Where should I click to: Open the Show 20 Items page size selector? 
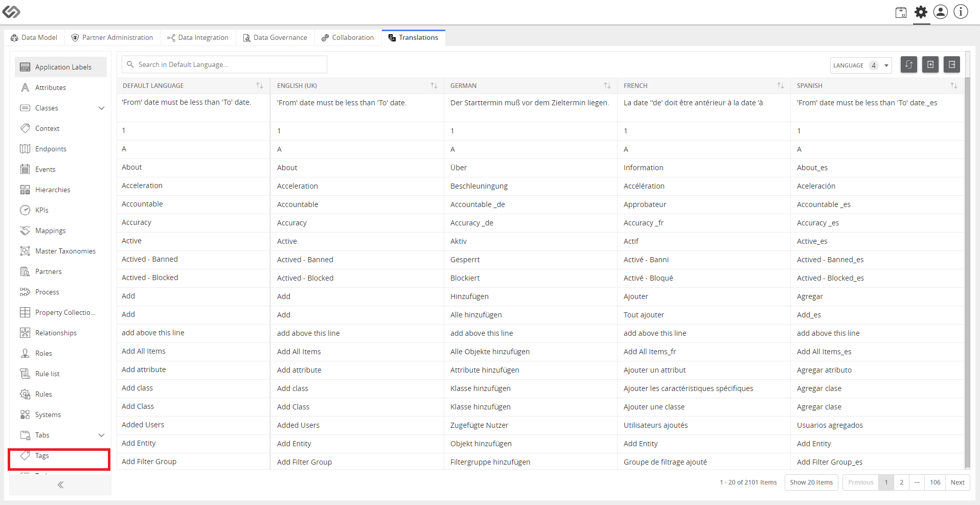click(811, 482)
